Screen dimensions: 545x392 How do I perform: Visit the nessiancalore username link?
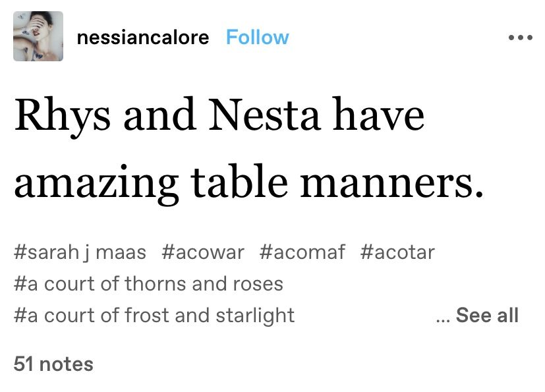[x=143, y=38]
